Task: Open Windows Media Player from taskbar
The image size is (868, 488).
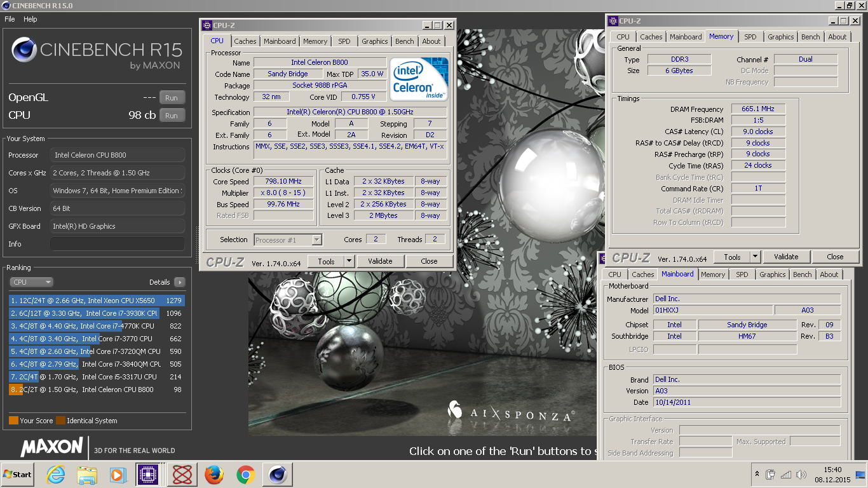Action: 118,475
